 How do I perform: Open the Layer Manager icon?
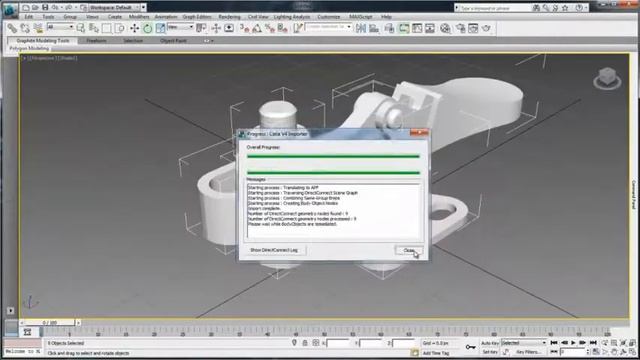coord(389,28)
